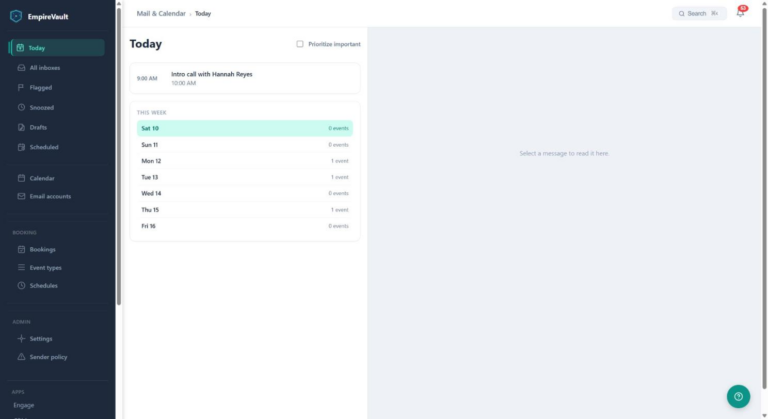Click the Snoozed clock icon

(x=21, y=107)
